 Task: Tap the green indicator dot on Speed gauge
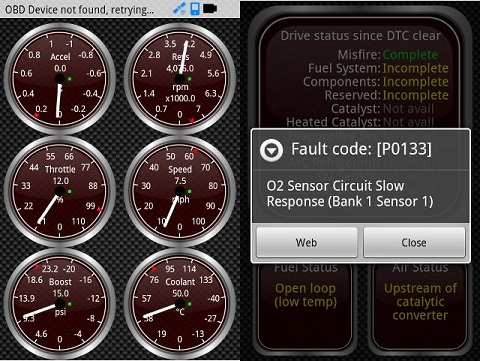click(189, 191)
